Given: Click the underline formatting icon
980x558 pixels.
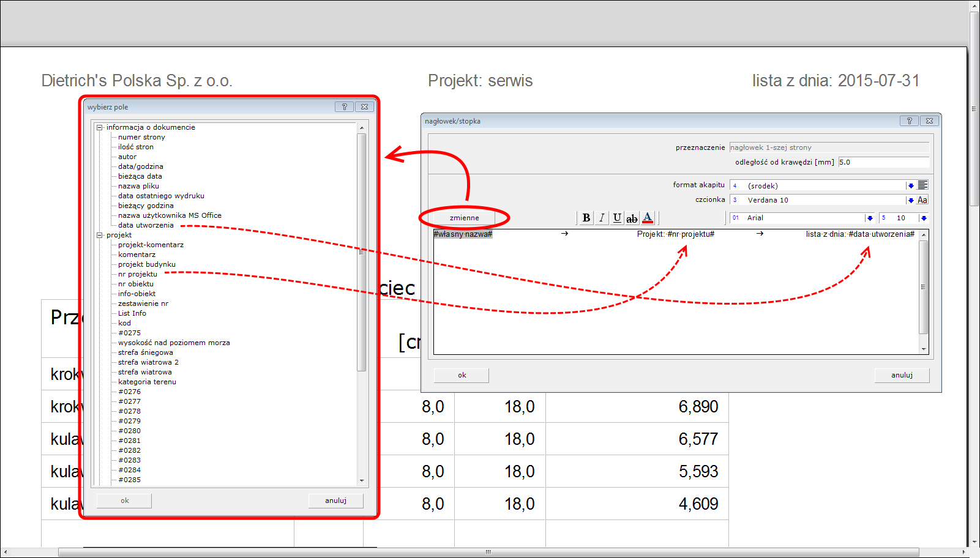Looking at the screenshot, I should click(617, 218).
